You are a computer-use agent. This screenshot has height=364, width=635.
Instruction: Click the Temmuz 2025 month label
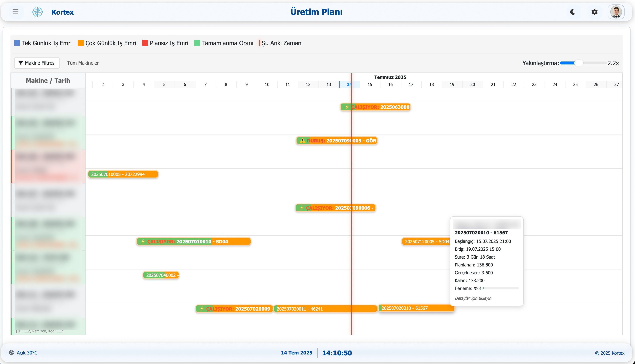390,77
